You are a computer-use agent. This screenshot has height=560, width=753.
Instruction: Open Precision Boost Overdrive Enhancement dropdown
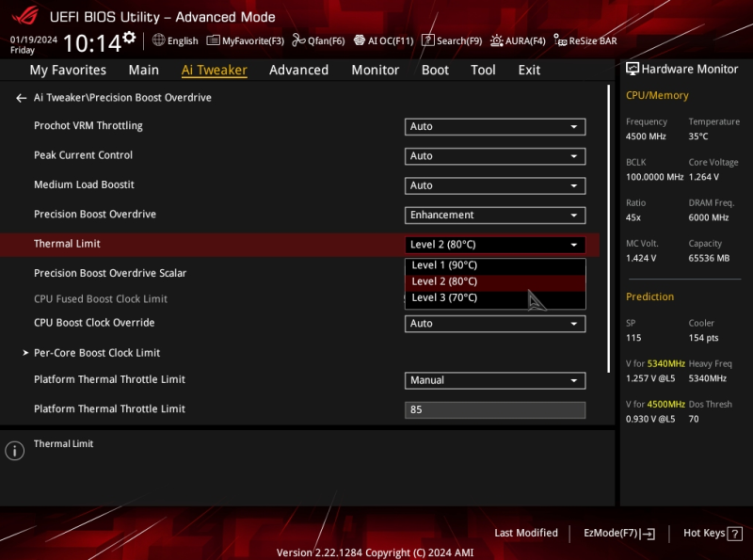(495, 216)
